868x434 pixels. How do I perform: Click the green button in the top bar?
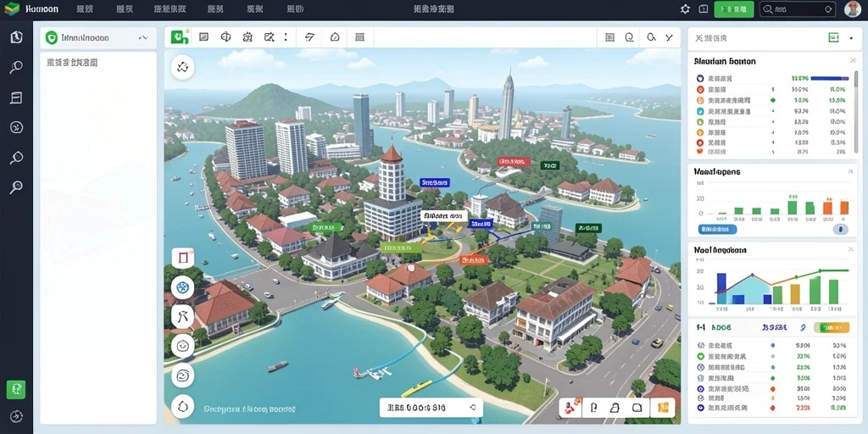734,8
